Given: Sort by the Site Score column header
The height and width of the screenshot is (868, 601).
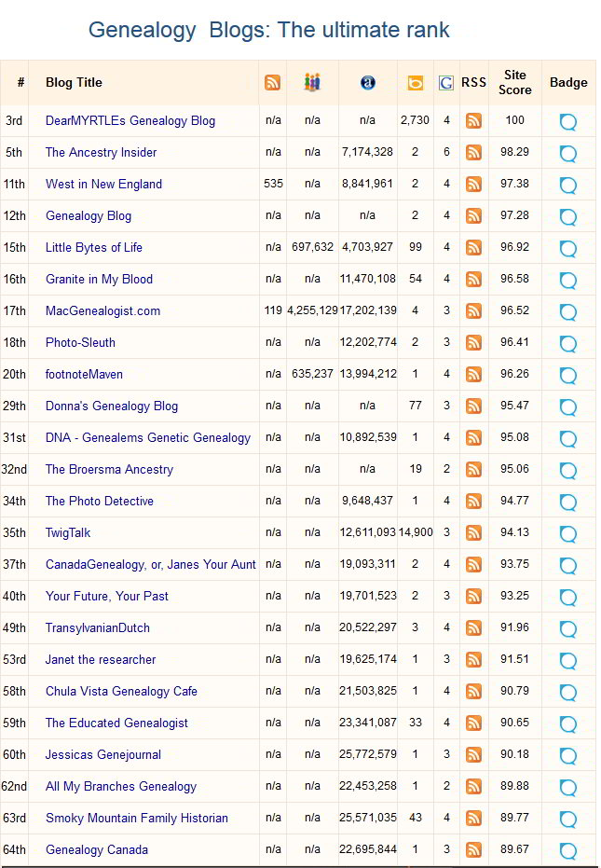Looking at the screenshot, I should click(x=514, y=82).
